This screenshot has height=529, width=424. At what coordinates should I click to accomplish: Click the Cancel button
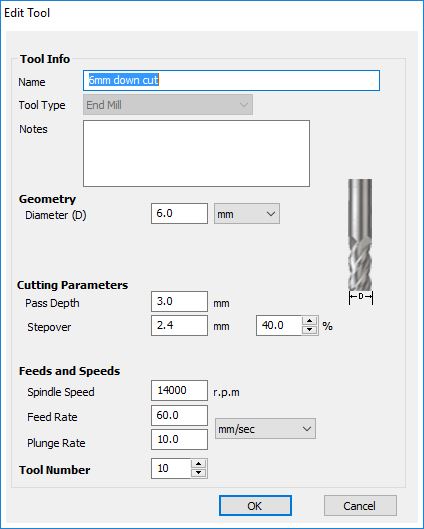(360, 505)
